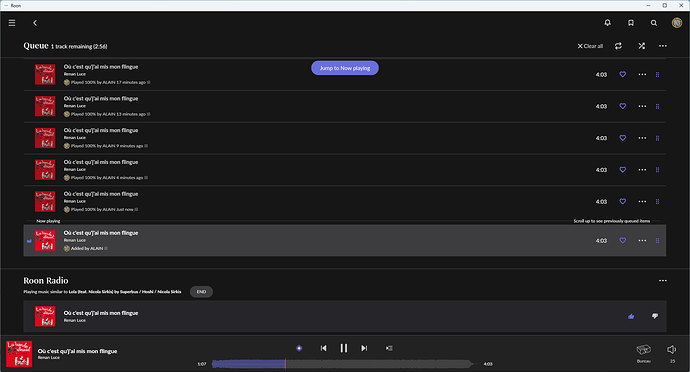Image resolution: width=690 pixels, height=372 pixels.
Task: Clear all tracks from queue
Action: 590,46
